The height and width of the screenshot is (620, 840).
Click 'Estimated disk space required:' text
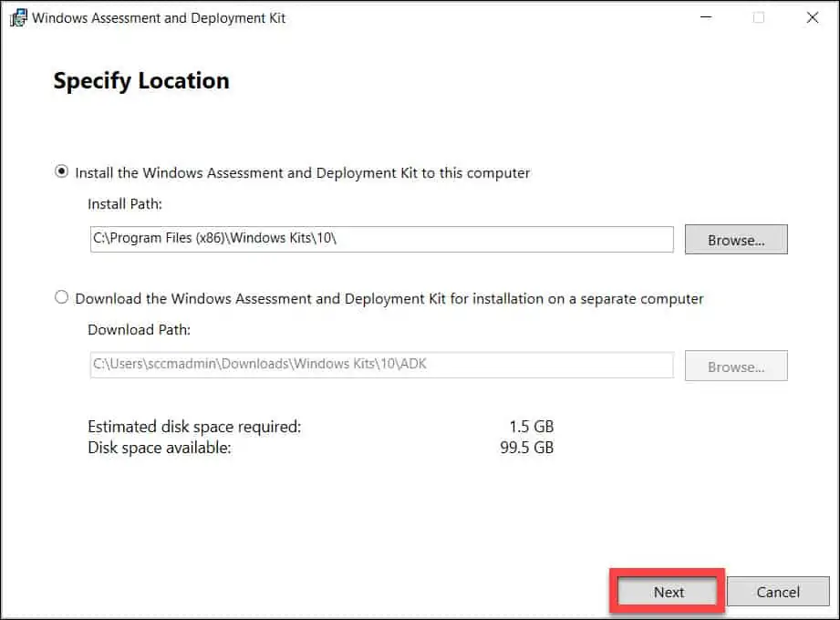click(x=194, y=427)
